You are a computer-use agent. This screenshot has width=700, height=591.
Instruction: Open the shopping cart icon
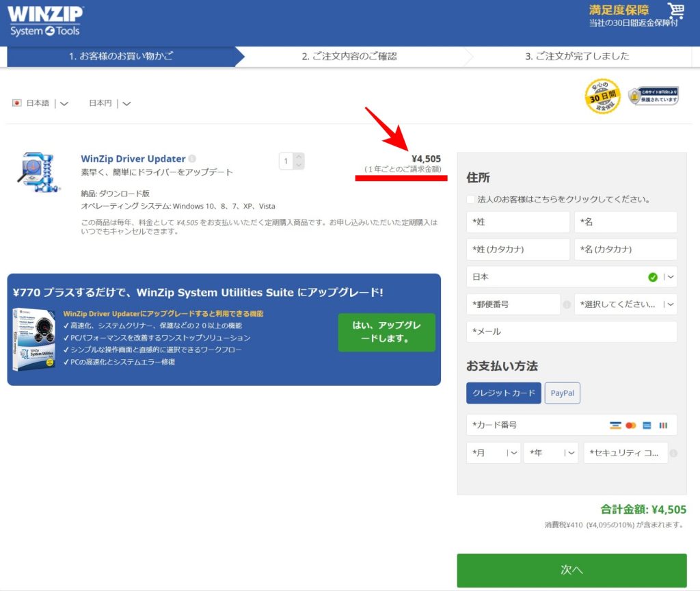tap(676, 12)
